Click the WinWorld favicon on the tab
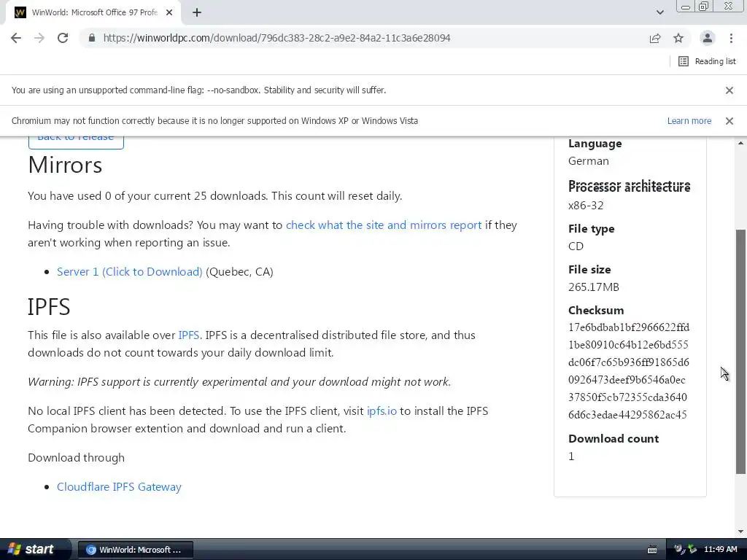 coord(20,12)
